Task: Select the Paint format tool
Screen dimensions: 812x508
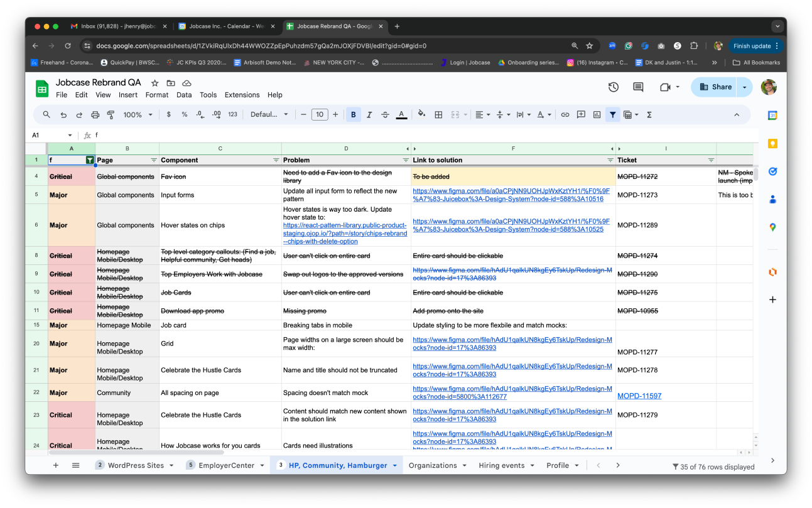Action: [x=111, y=115]
